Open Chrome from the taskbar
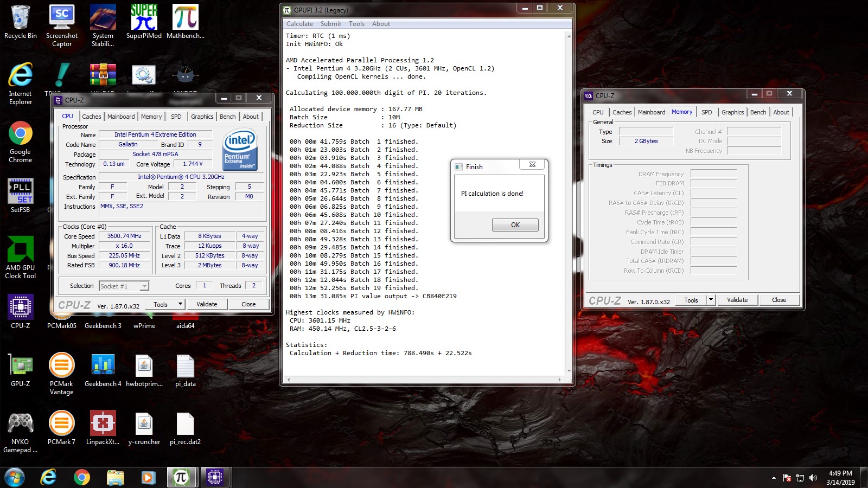 coord(82,478)
